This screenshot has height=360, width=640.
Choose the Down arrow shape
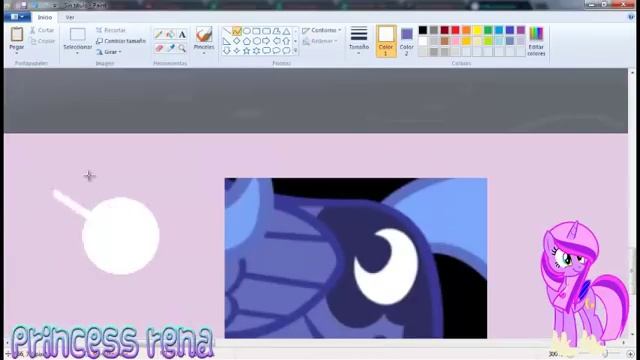click(x=227, y=51)
